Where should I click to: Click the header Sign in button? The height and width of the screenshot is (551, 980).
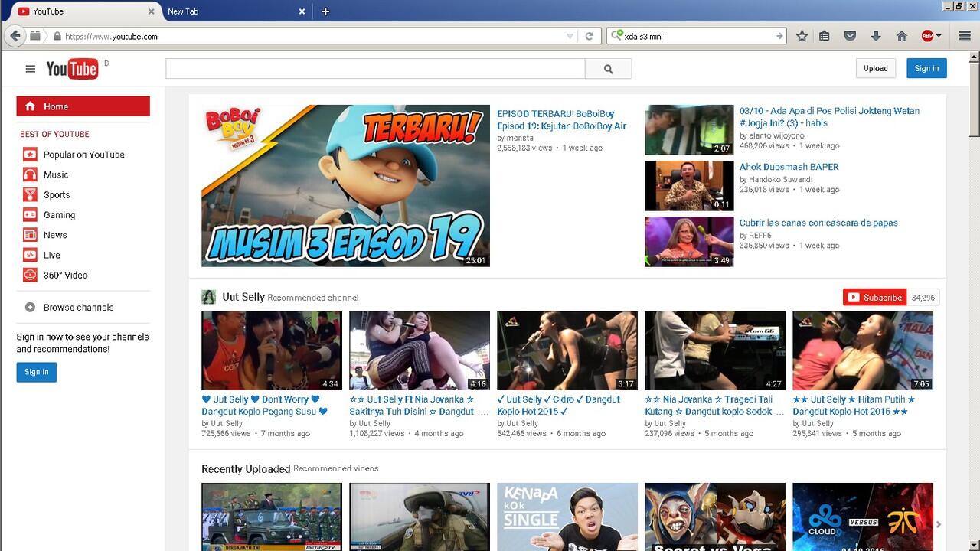coord(926,68)
